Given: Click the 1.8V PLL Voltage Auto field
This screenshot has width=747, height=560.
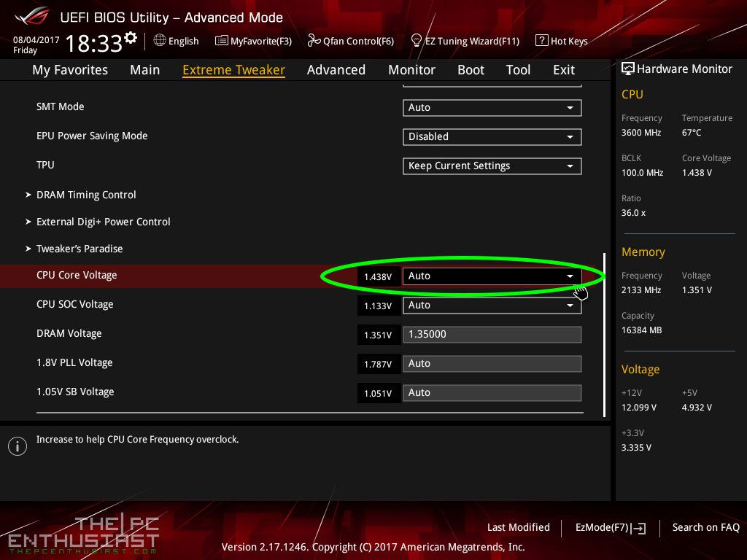Looking at the screenshot, I should click(x=492, y=364).
